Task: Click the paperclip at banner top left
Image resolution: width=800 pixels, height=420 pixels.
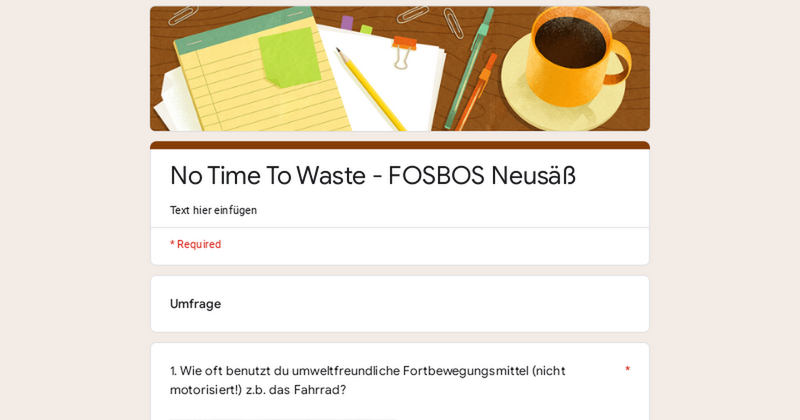Action: tap(183, 15)
